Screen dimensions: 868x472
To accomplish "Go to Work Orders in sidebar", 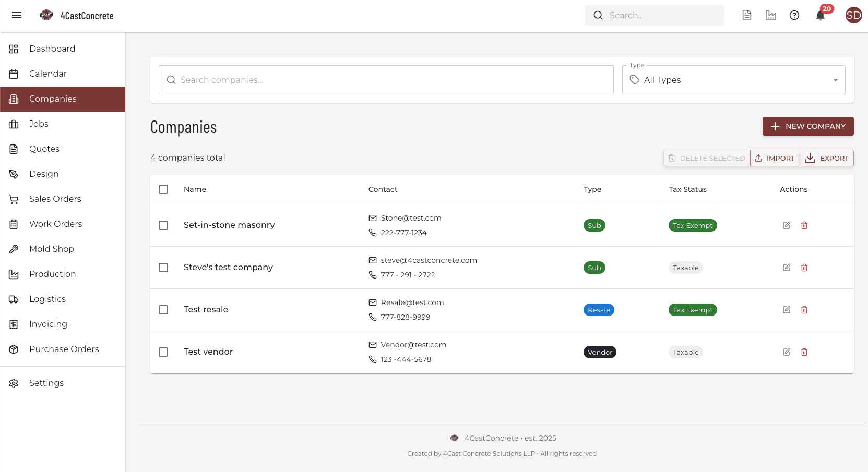I will (55, 224).
